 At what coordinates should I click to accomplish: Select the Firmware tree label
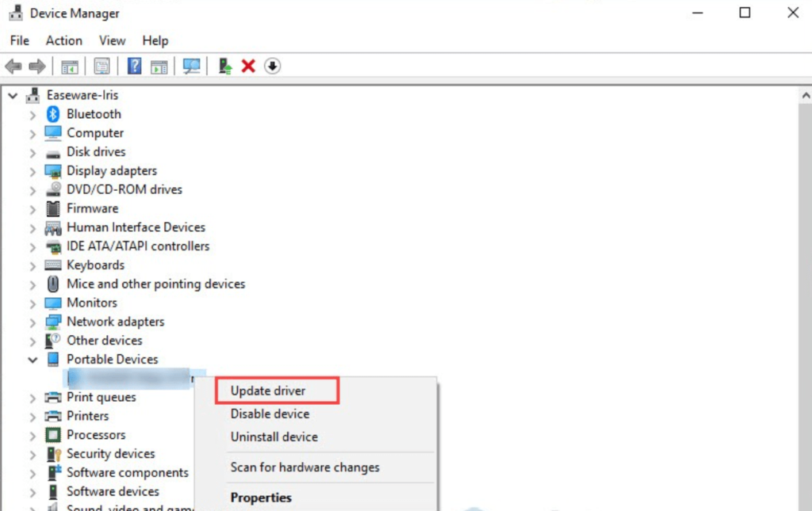(93, 208)
